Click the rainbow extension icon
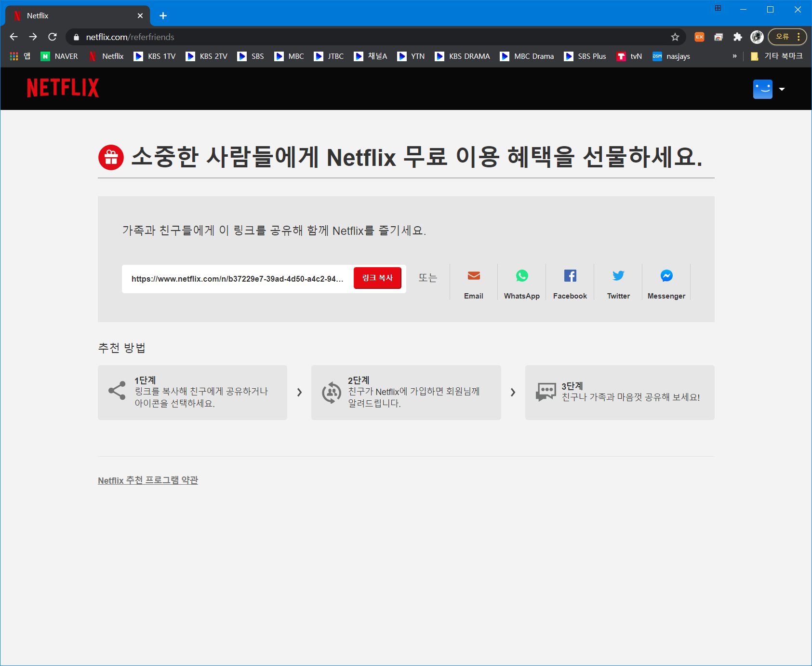Image resolution: width=812 pixels, height=666 pixels. click(x=719, y=37)
